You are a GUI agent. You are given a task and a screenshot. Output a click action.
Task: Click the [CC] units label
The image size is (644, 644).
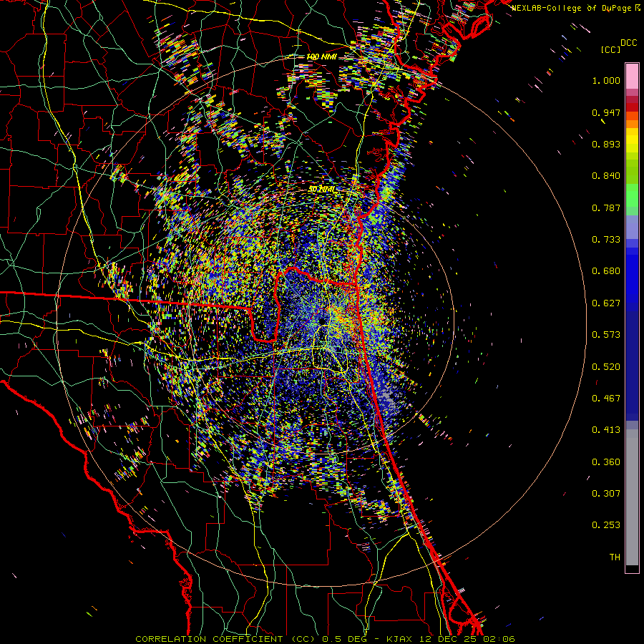(610, 49)
